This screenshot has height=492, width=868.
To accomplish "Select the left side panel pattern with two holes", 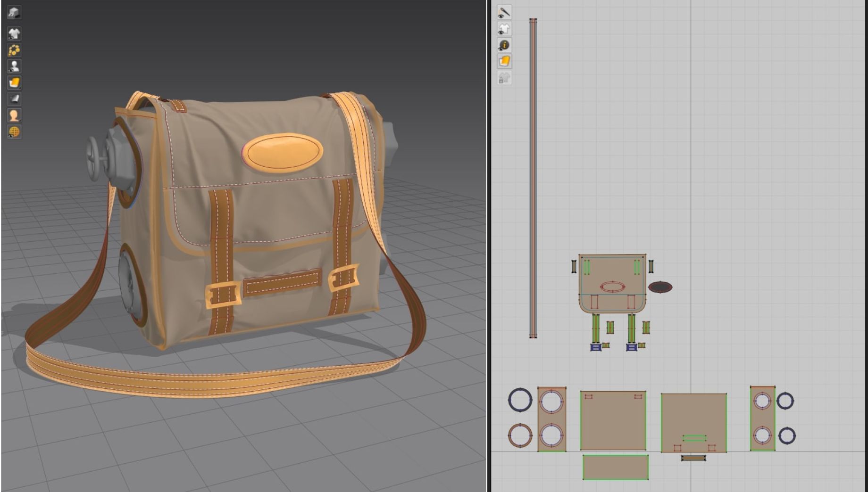I will (x=552, y=419).
